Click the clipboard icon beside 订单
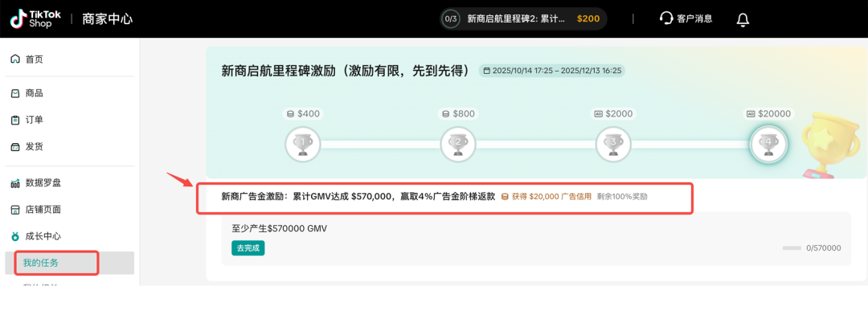The height and width of the screenshot is (315, 868). click(x=15, y=120)
